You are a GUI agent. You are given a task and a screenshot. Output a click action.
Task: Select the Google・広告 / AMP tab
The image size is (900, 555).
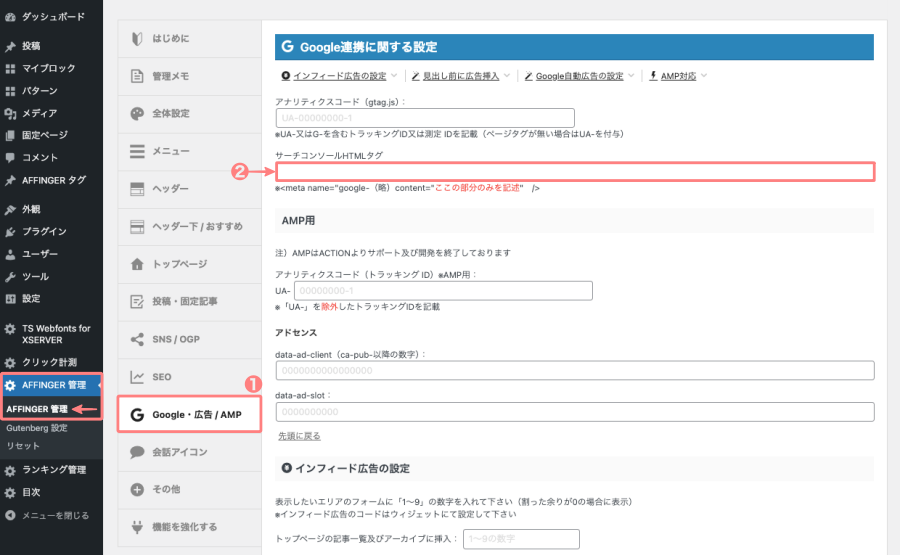(189, 414)
